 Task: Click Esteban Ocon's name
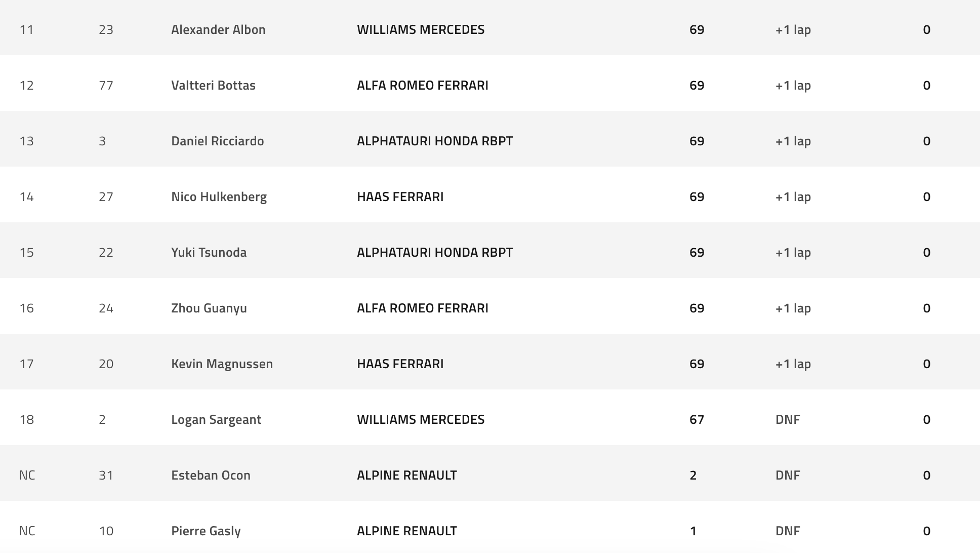click(211, 475)
